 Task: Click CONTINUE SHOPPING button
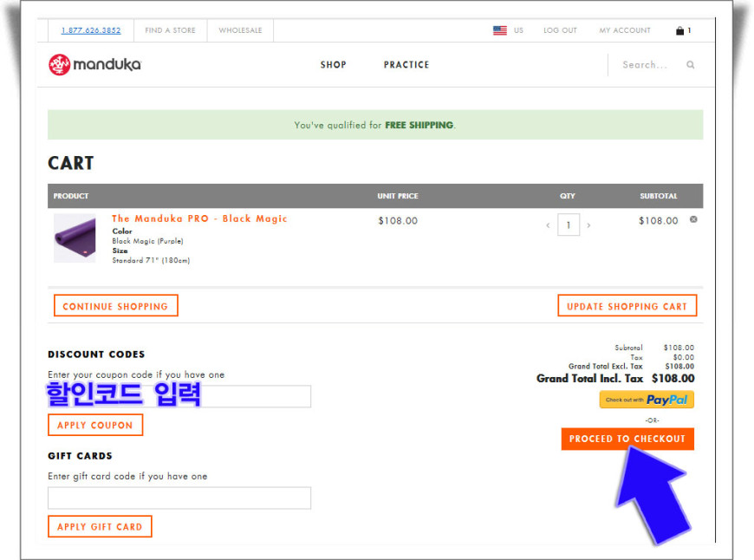116,305
